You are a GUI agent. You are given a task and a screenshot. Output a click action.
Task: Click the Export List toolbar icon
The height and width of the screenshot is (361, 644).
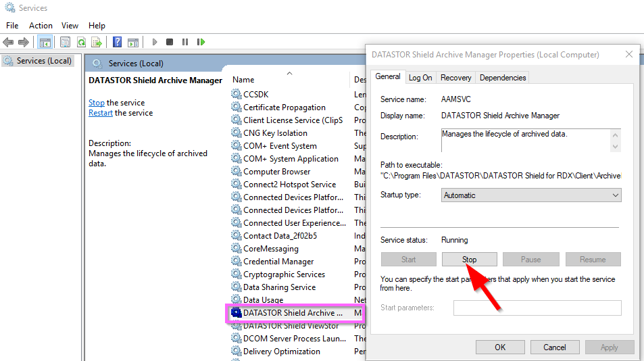[x=97, y=42]
